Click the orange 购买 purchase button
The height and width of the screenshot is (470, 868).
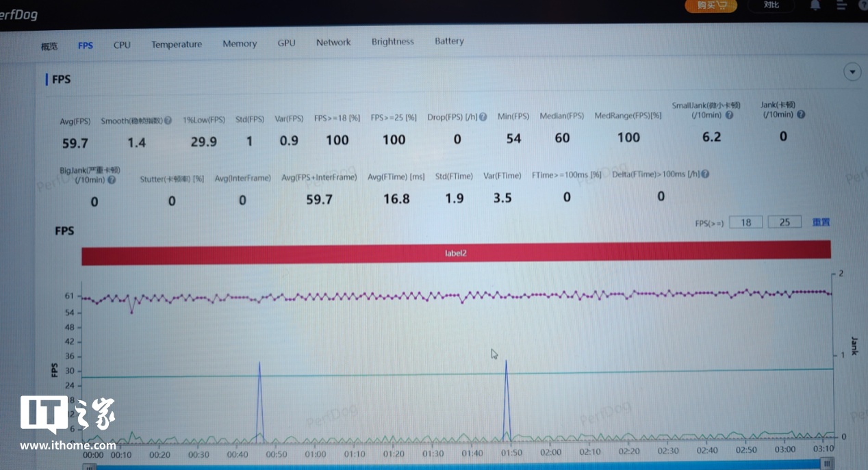click(x=711, y=5)
